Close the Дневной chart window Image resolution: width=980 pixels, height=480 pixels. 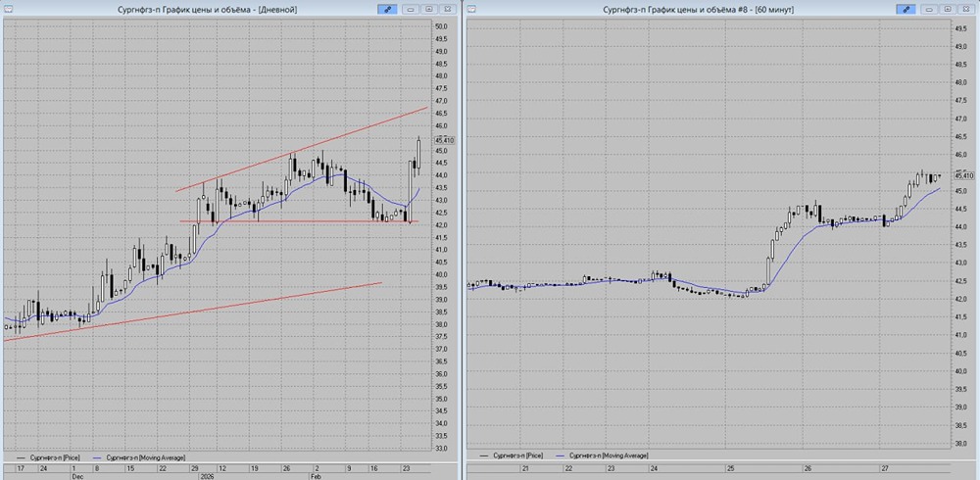(x=448, y=9)
